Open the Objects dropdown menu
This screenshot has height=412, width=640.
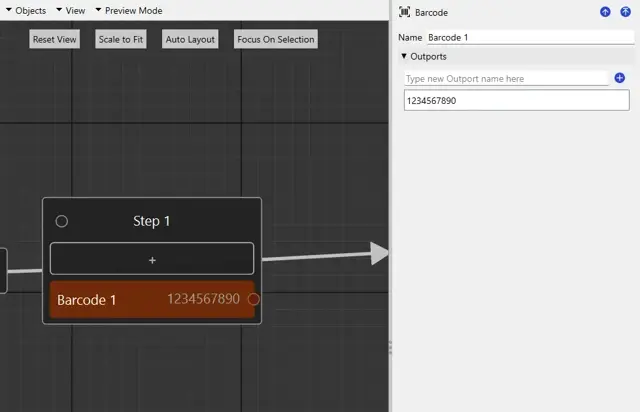pos(26,11)
